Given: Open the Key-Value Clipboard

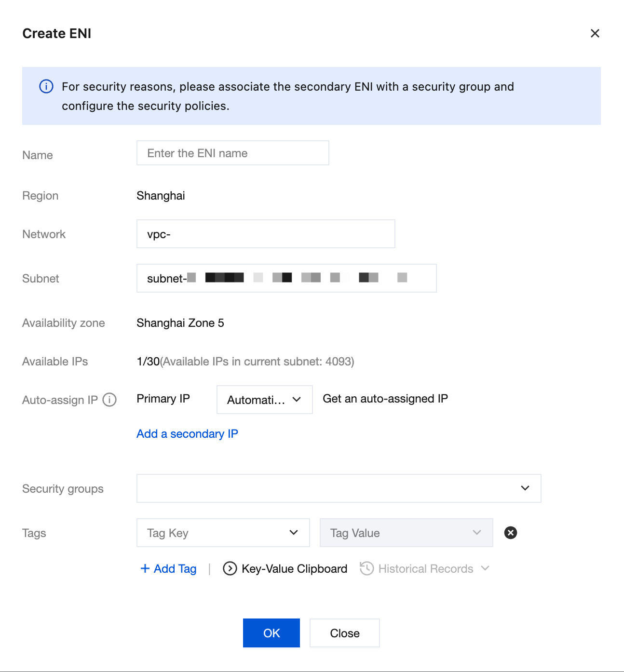Looking at the screenshot, I should (294, 569).
